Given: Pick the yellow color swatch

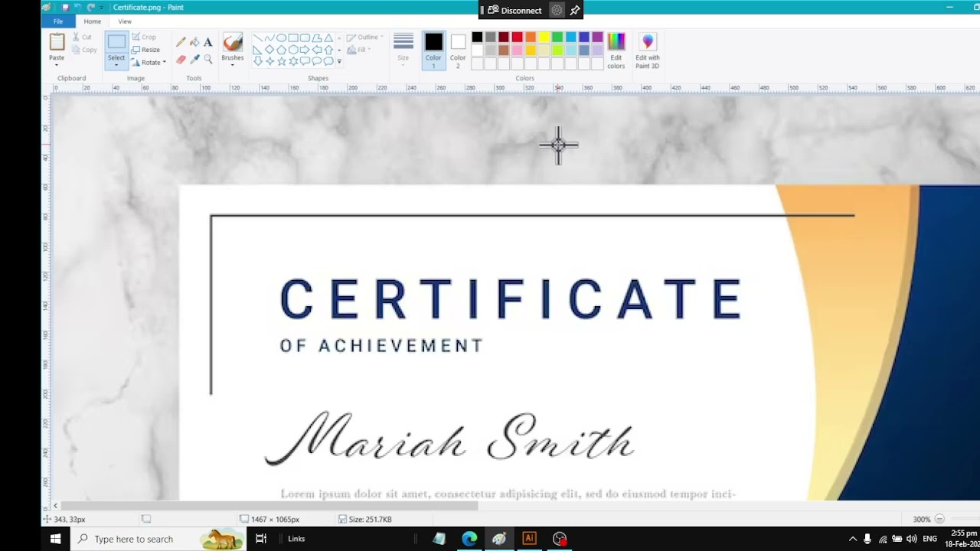Looking at the screenshot, I should pos(544,37).
